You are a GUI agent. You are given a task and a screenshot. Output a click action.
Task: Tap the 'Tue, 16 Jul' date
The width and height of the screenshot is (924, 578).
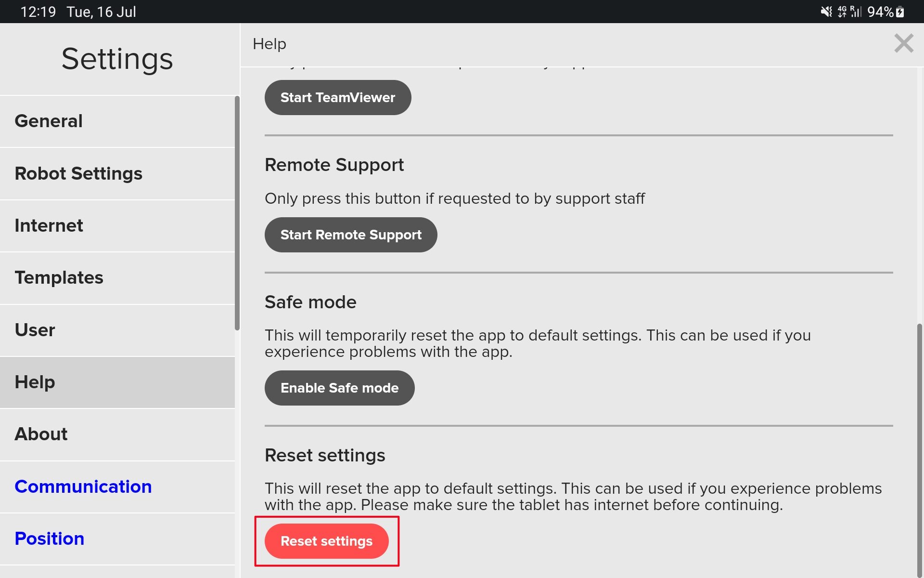coord(102,12)
